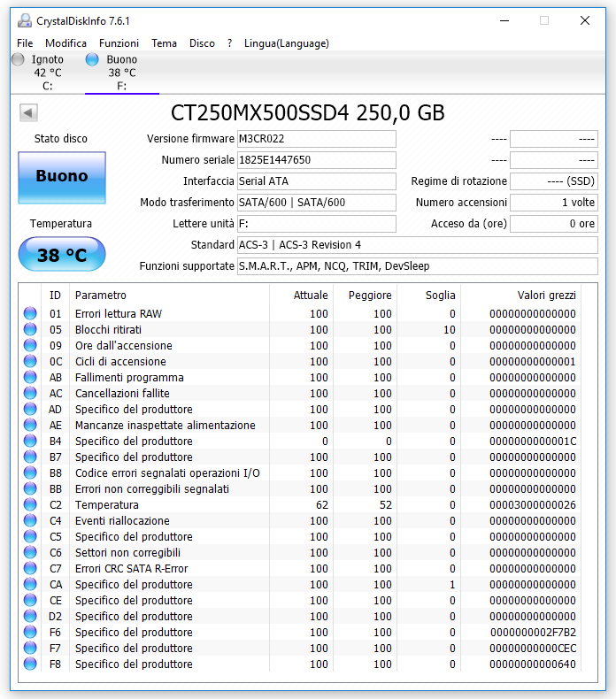Click the Acceso da (ore) value
The image size is (616, 699).
(x=554, y=224)
